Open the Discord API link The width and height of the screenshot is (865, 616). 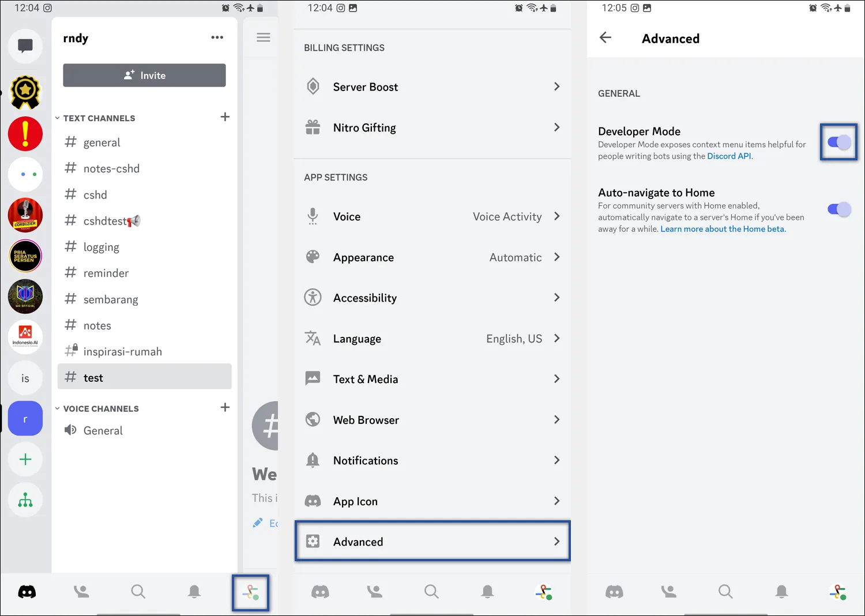click(x=728, y=156)
